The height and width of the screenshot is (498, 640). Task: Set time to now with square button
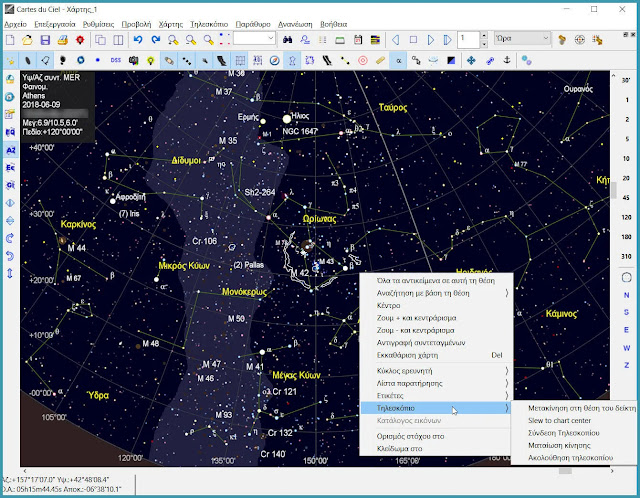click(413, 40)
